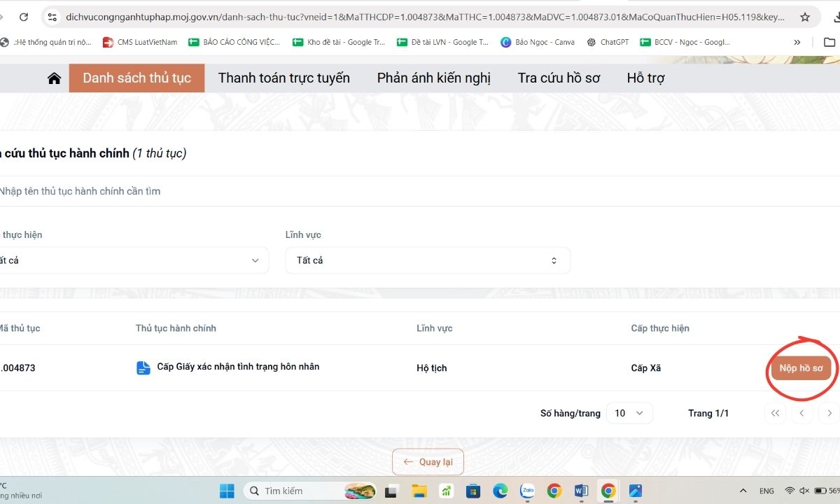Open File Explorer from the taskbar
The height and width of the screenshot is (504, 840).
[x=419, y=491]
